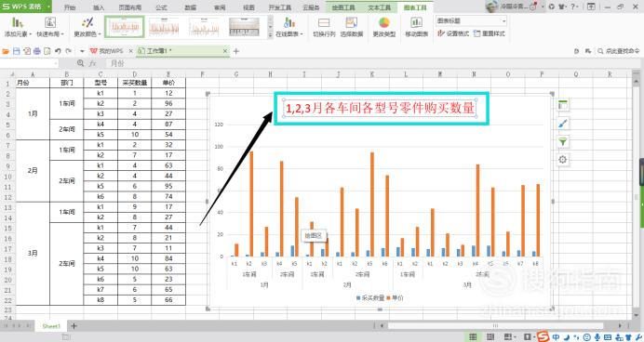This screenshot has height=342, width=644.
Task: Expand the chart styles gallery arrow
Action: click(270, 35)
